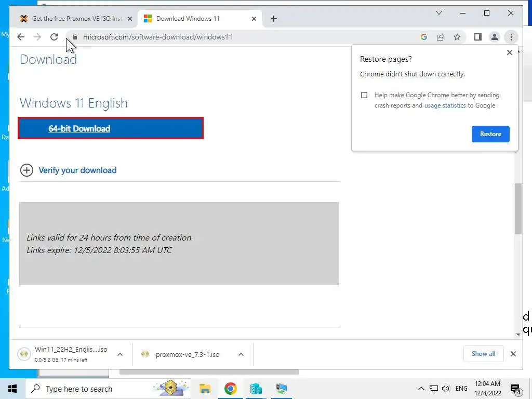Click the page vertical scrollbar thumb
This screenshot has height=399, width=532.
[x=518, y=208]
